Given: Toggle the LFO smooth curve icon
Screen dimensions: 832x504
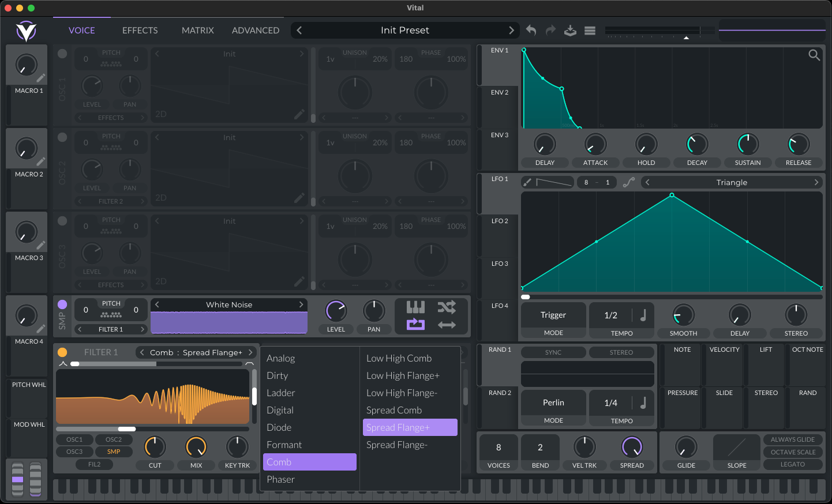Looking at the screenshot, I should [629, 182].
